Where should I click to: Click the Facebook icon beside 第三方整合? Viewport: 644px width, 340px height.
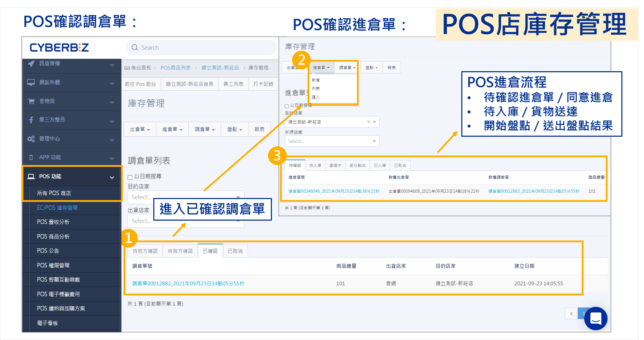(31, 120)
